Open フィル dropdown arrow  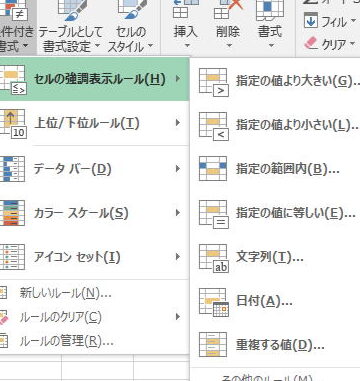[x=354, y=21]
